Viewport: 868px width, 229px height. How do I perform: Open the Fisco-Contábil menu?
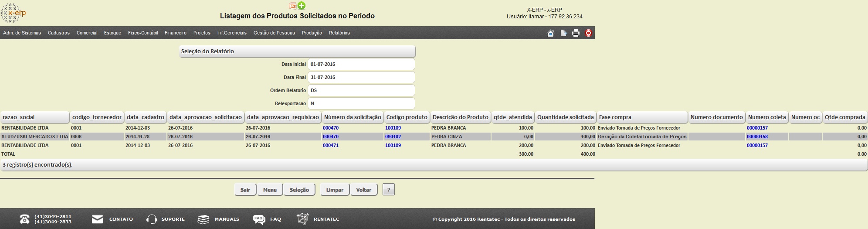coord(143,33)
